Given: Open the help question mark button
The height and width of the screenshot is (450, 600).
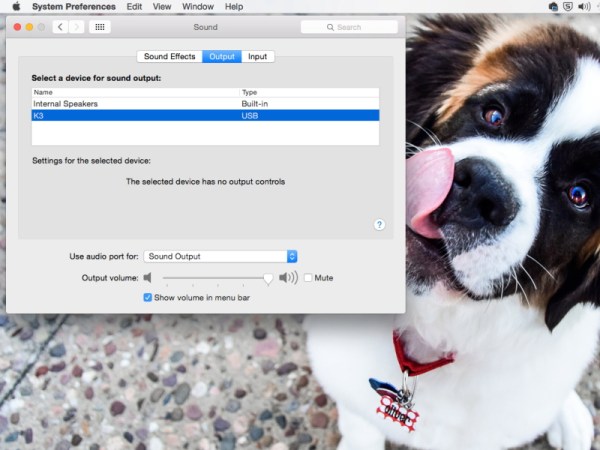Looking at the screenshot, I should pos(379,225).
